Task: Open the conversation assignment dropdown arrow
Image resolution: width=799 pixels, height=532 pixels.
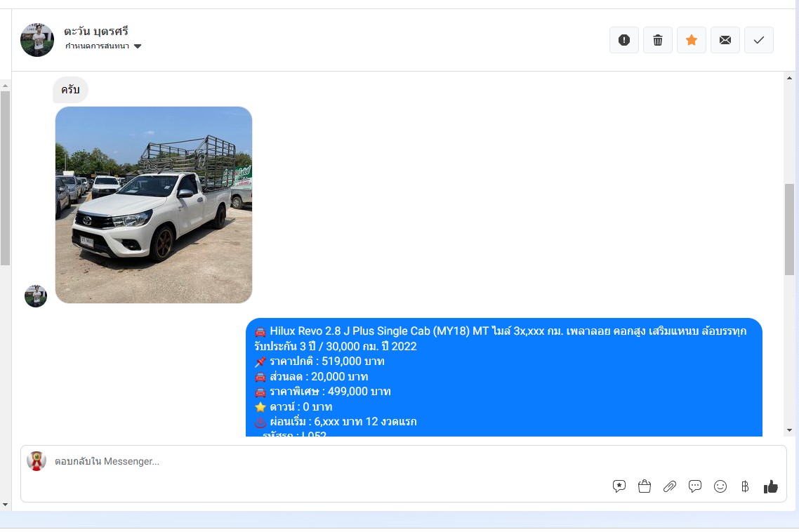Action: tap(138, 46)
